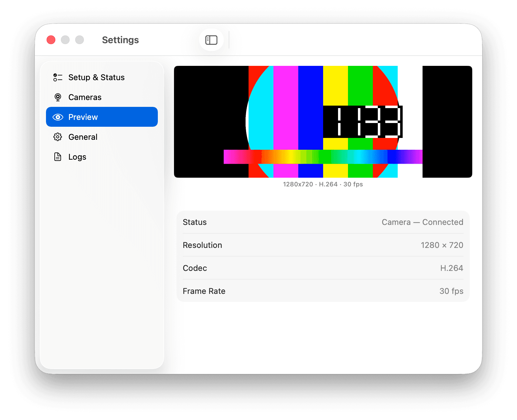Click the 'Status' row label

click(x=195, y=222)
